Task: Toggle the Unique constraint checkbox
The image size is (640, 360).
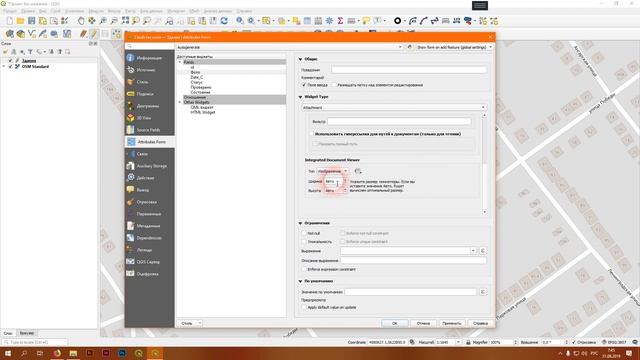Action: click(x=304, y=242)
